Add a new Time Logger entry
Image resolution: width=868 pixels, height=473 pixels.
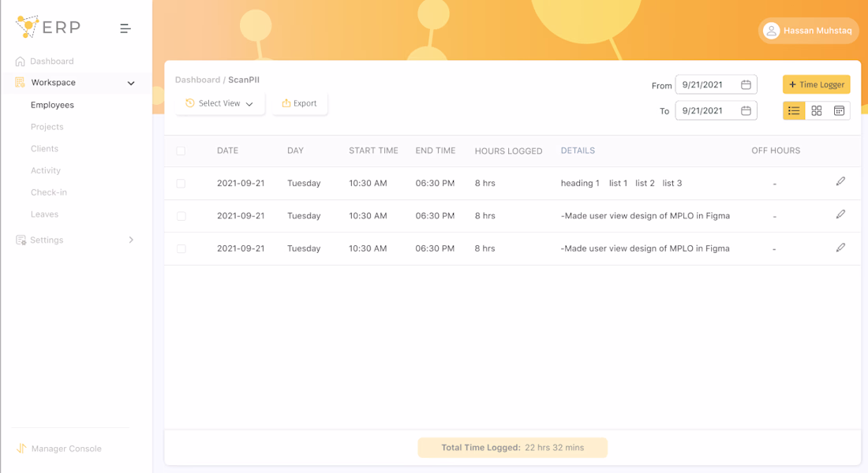click(x=817, y=84)
